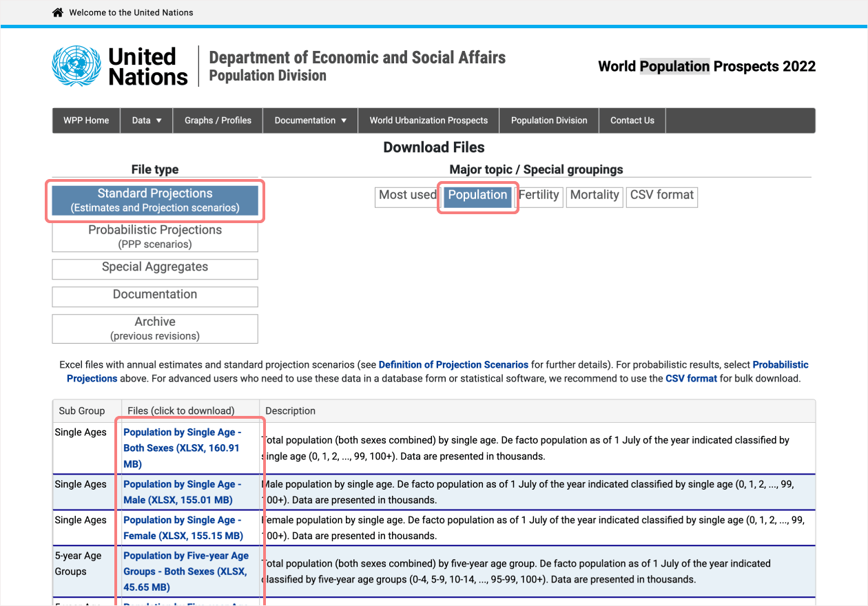Open Welcome to the United Nations link
868x606 pixels.
pyautogui.click(x=131, y=12)
